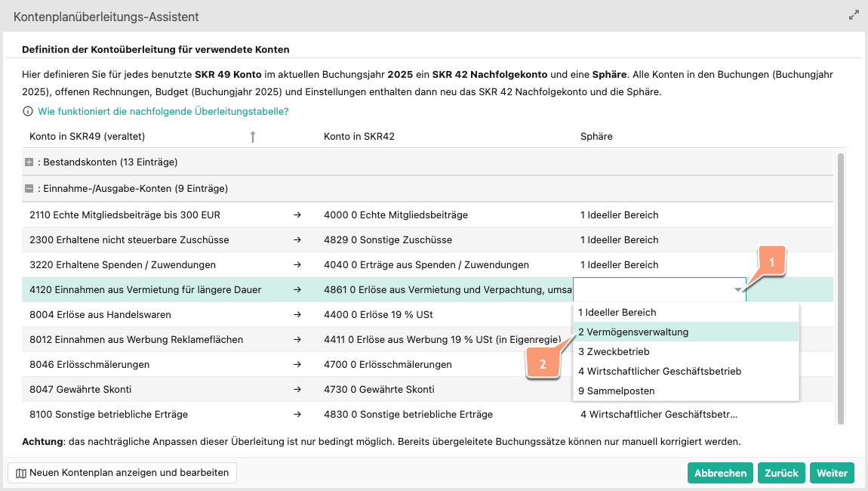Click cell '4411 0 Erlöse aus Werbung 19 % USt'
The height and width of the screenshot is (491, 868).
[x=442, y=340]
